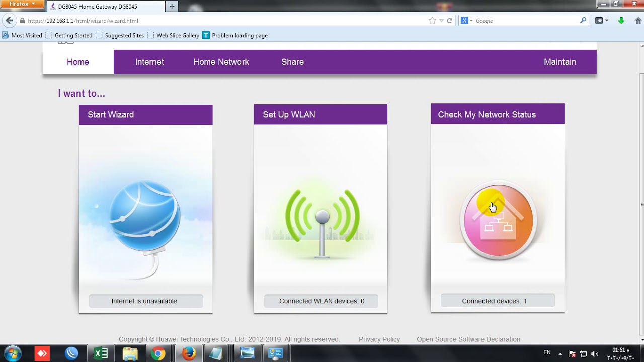Viewport: 644px width, 362px height.
Task: Click the 'Connected WLAN devices: 0' status
Action: point(321,301)
